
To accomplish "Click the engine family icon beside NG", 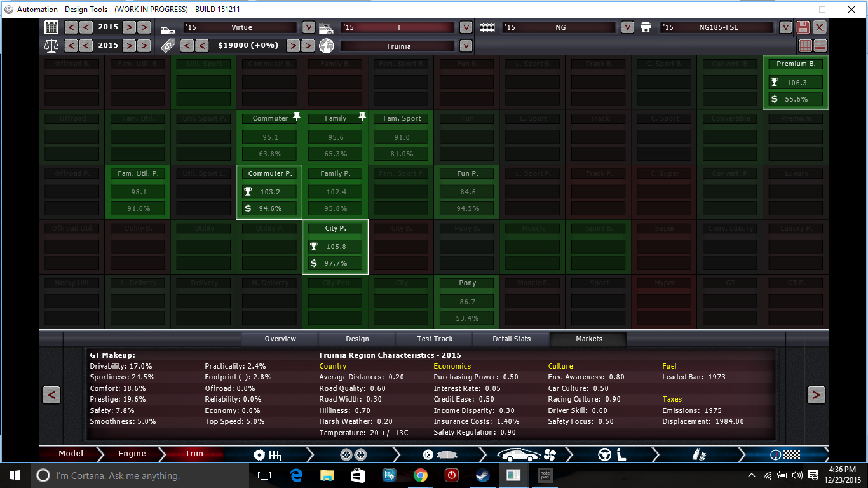I will pyautogui.click(x=487, y=27).
